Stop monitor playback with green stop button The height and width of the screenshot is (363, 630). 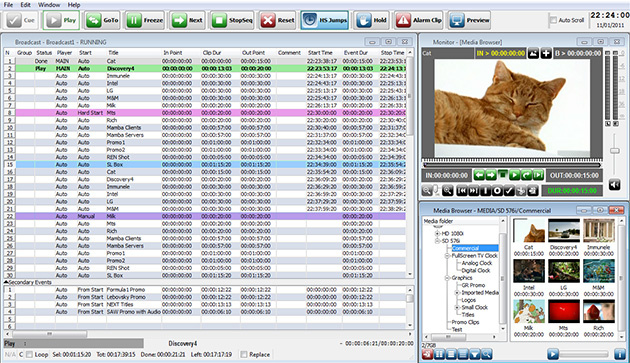pyautogui.click(x=503, y=174)
